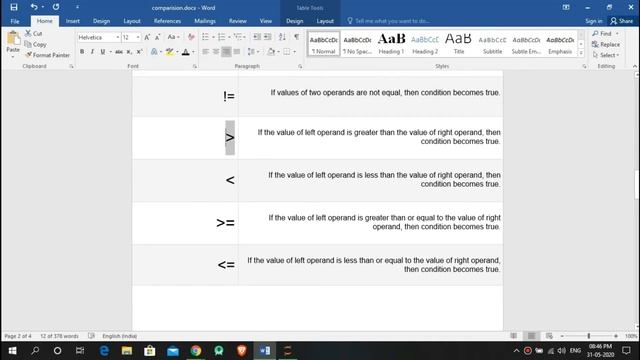Open the font name dropdown
Viewport: 640px width, 360px height.
point(118,37)
